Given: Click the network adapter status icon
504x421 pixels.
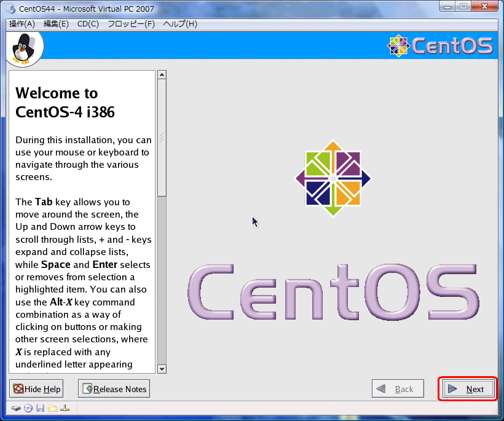Looking at the screenshot, I should click(x=65, y=409).
